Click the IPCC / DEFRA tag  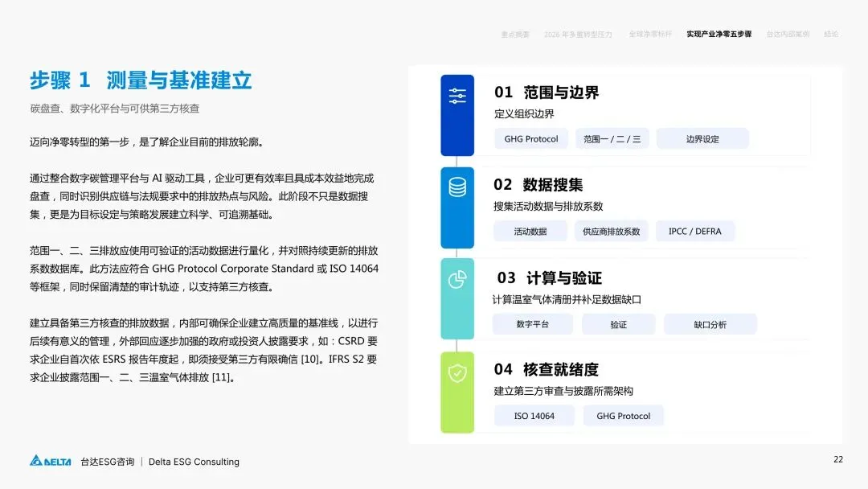(694, 232)
